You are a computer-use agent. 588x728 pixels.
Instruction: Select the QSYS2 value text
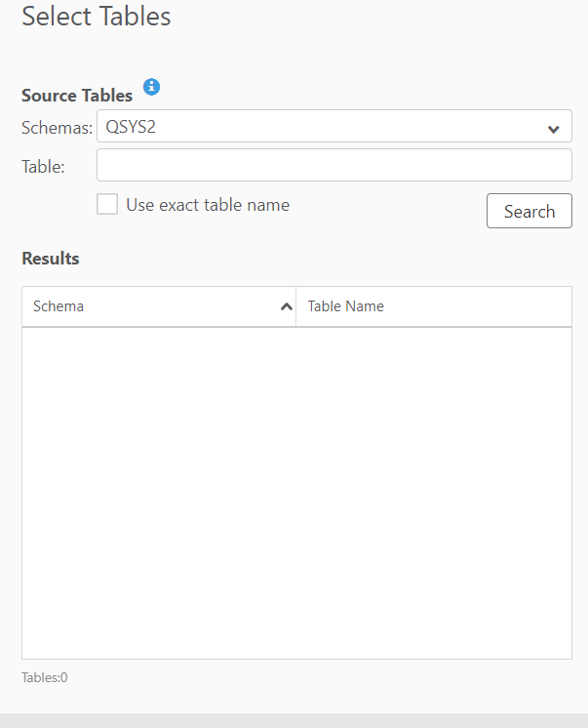coord(131,127)
